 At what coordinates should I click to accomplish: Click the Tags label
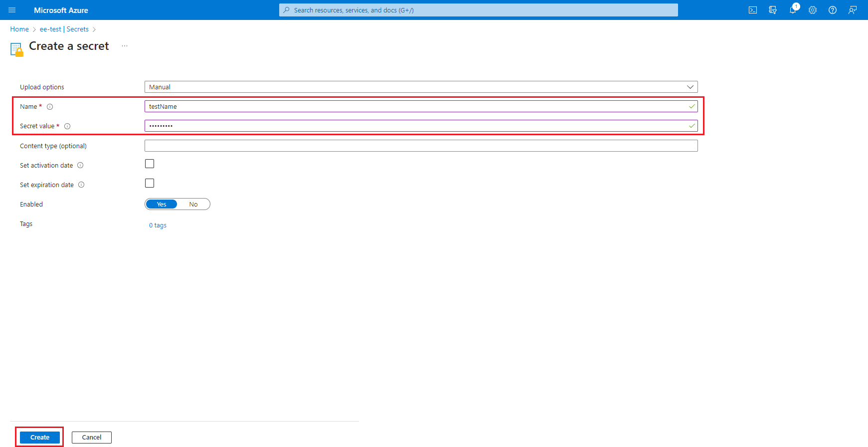pyautogui.click(x=26, y=224)
